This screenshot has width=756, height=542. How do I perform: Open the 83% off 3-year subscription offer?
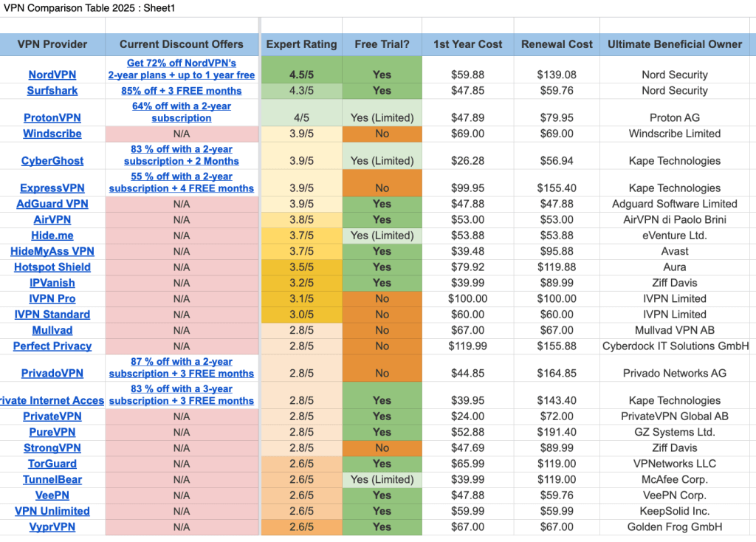(182, 395)
